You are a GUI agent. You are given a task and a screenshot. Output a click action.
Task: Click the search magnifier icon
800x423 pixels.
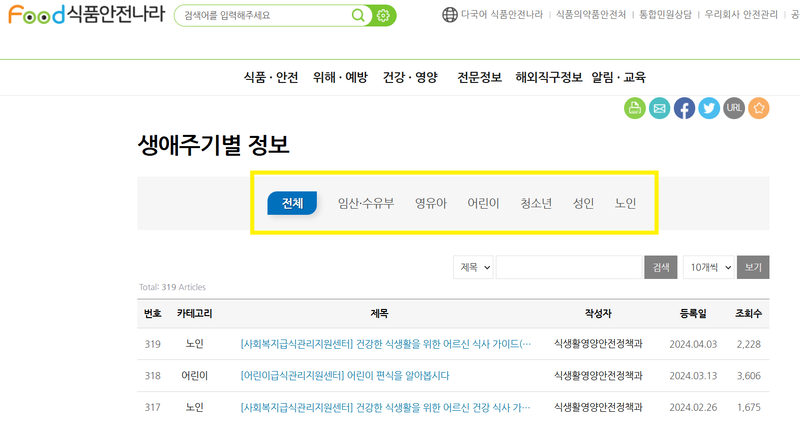pos(359,16)
